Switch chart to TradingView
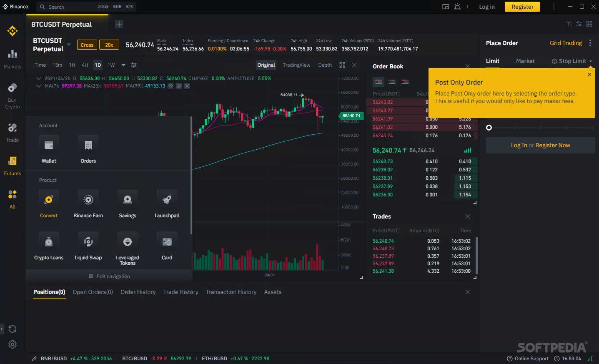The image size is (599, 364). tap(296, 65)
